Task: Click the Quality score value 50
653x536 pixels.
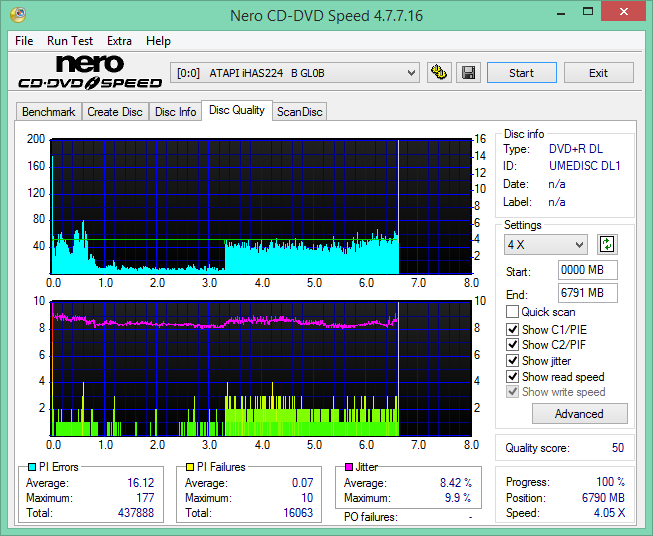Action: pos(618,448)
